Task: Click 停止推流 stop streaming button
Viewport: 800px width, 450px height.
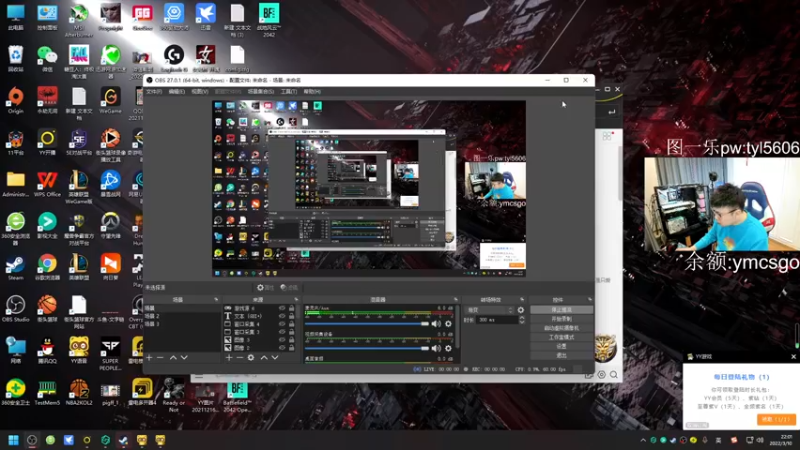Action: coord(561,310)
